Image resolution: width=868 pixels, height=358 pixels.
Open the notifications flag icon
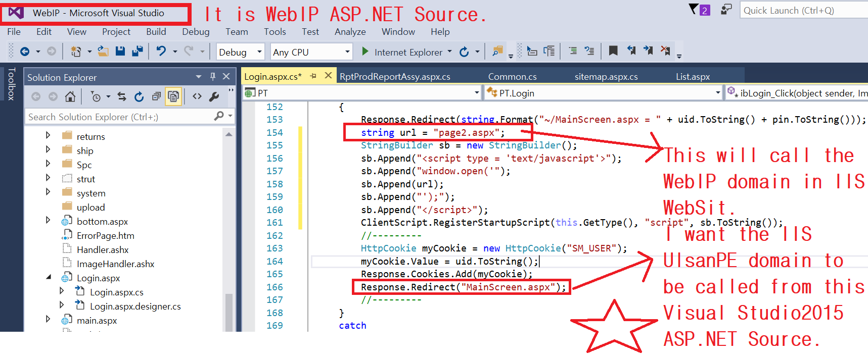pyautogui.click(x=700, y=10)
